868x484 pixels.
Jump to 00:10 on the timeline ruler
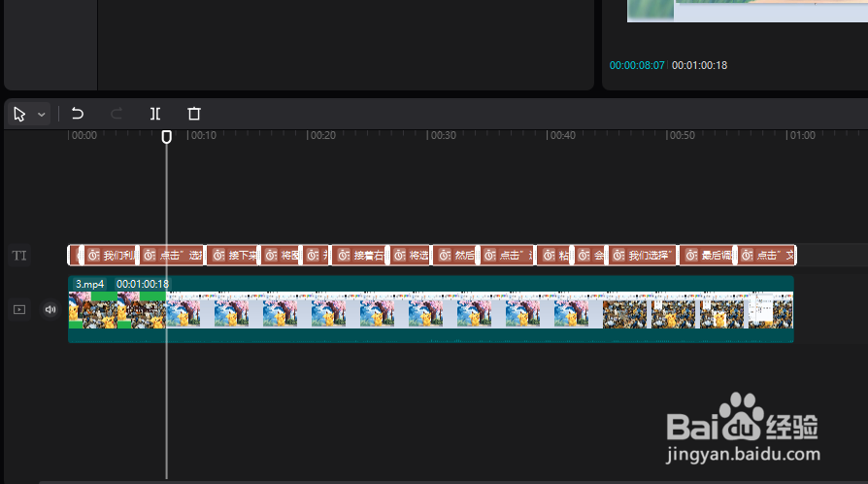pos(203,135)
